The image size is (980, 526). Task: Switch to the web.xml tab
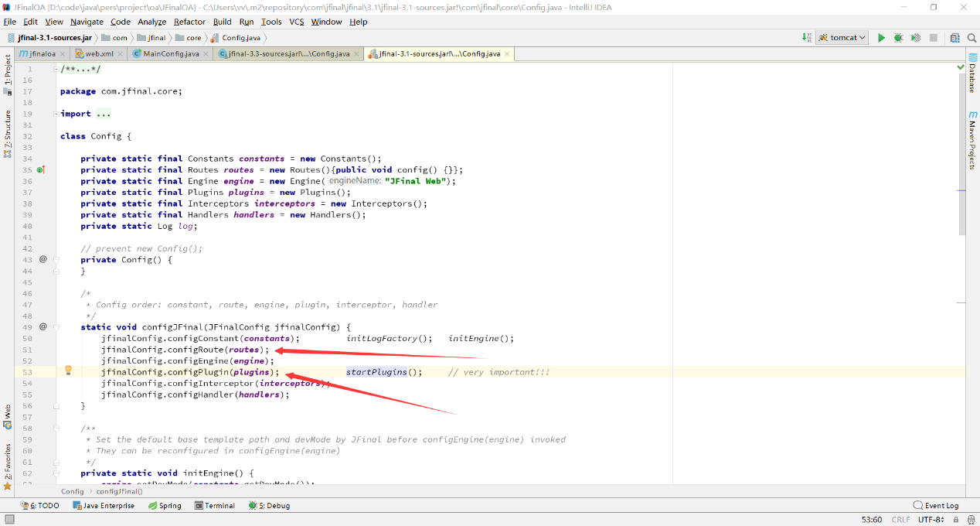99,54
